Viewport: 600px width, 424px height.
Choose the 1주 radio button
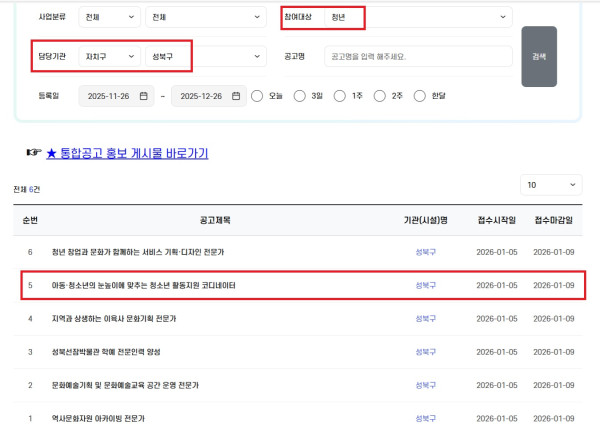340,96
